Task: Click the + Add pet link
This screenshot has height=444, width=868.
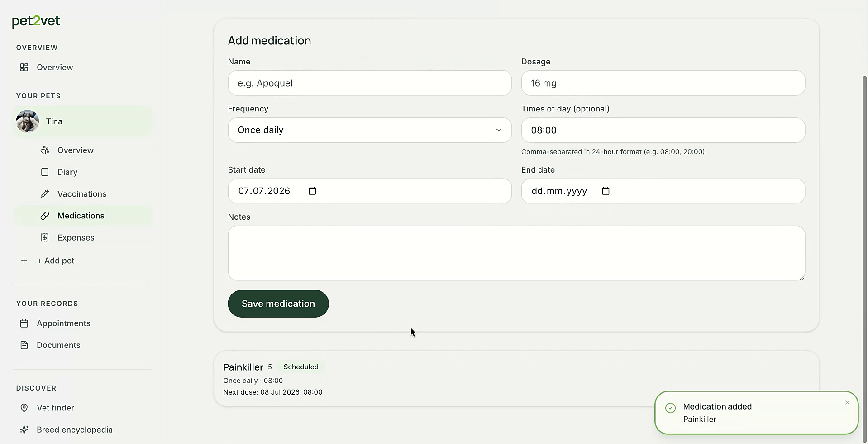Action: click(x=56, y=261)
